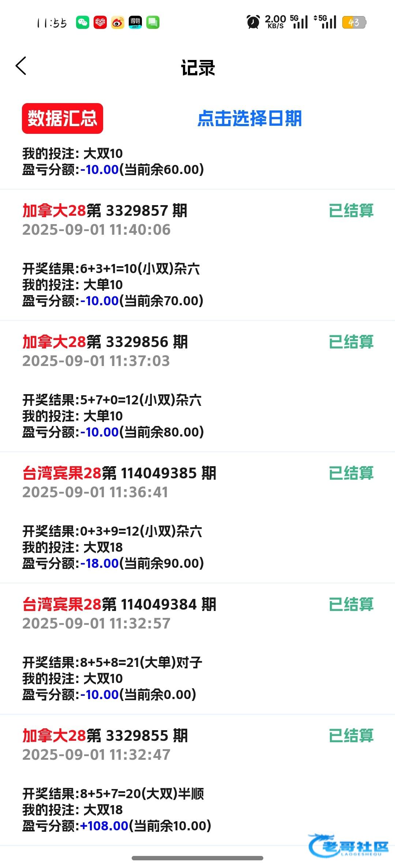Open the 数据汇总 summary button
395x868 pixels.
coord(63,118)
